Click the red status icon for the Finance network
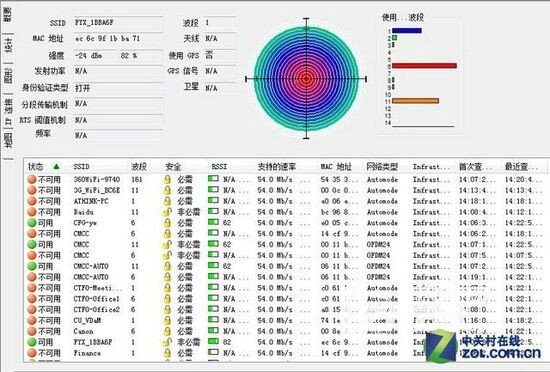Screen dimensions: 550x372 click(32, 353)
